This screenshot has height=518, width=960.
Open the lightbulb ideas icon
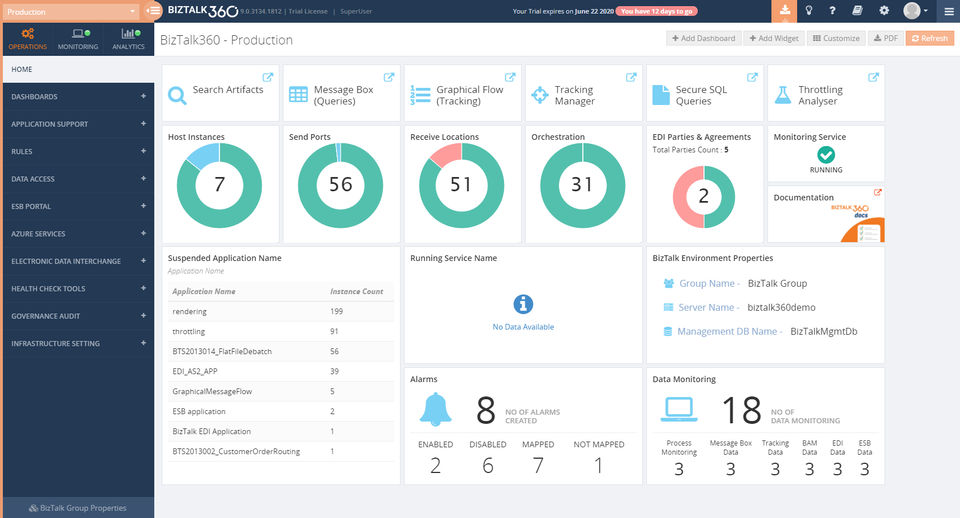click(x=809, y=11)
